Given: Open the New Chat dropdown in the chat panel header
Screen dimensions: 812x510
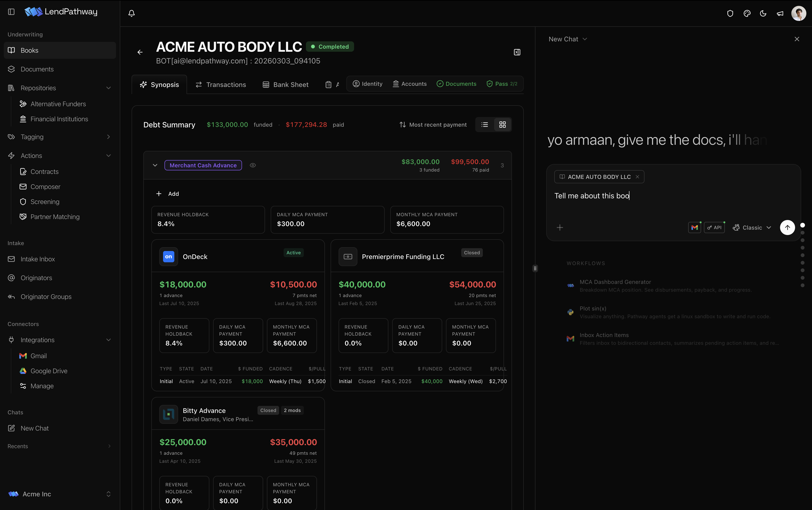Looking at the screenshot, I should (568, 39).
